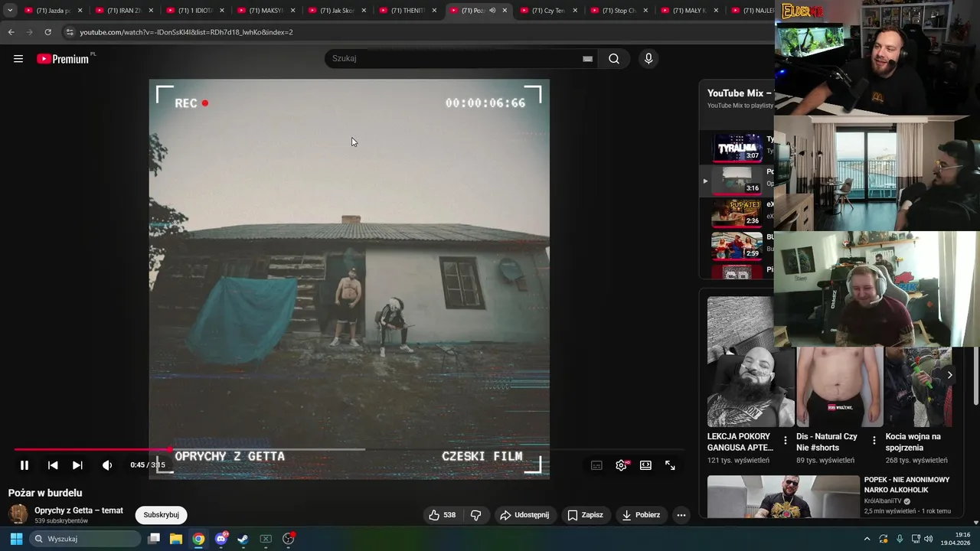Subscribe with Subskrybuj button

[161, 515]
